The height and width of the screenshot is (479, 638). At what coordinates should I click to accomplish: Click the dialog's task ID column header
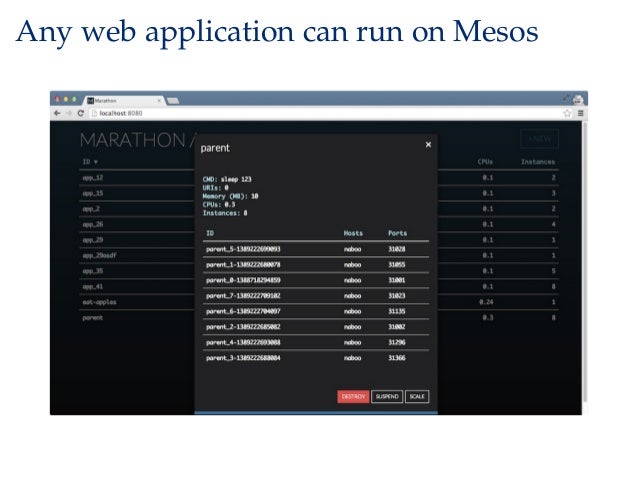click(x=210, y=233)
